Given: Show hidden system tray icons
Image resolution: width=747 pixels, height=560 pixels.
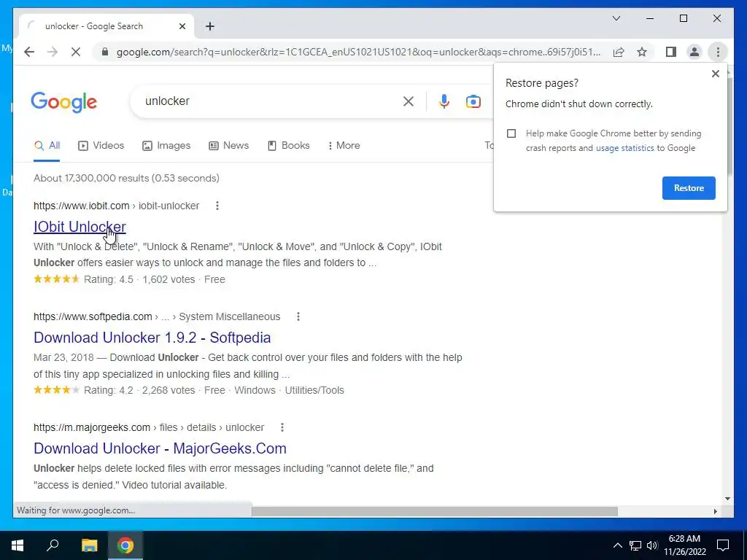Looking at the screenshot, I should click(x=617, y=545).
